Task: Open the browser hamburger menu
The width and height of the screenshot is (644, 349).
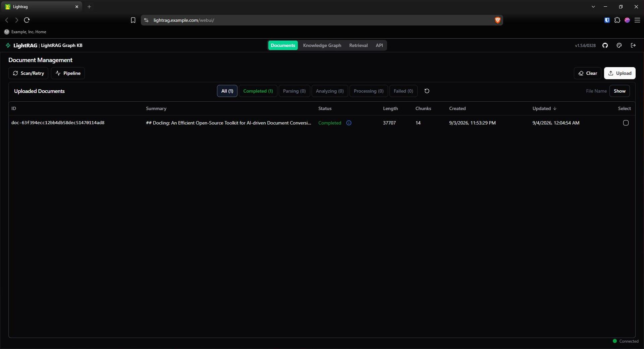Action: point(637,20)
